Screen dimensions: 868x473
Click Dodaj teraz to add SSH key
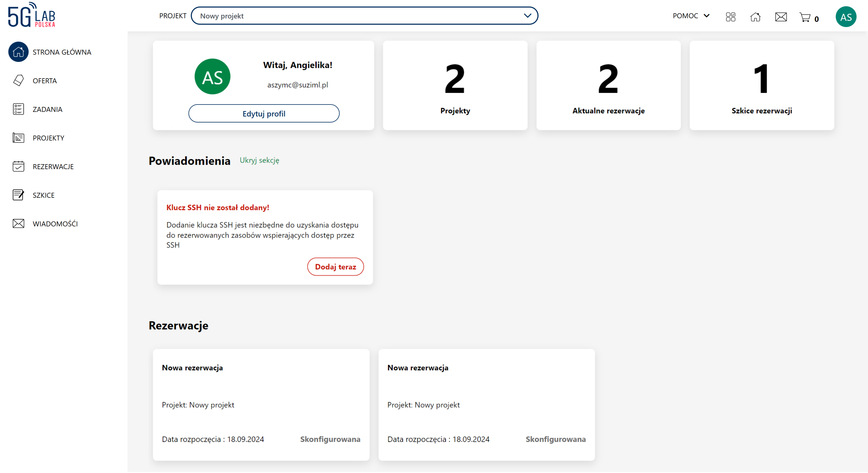pos(335,267)
